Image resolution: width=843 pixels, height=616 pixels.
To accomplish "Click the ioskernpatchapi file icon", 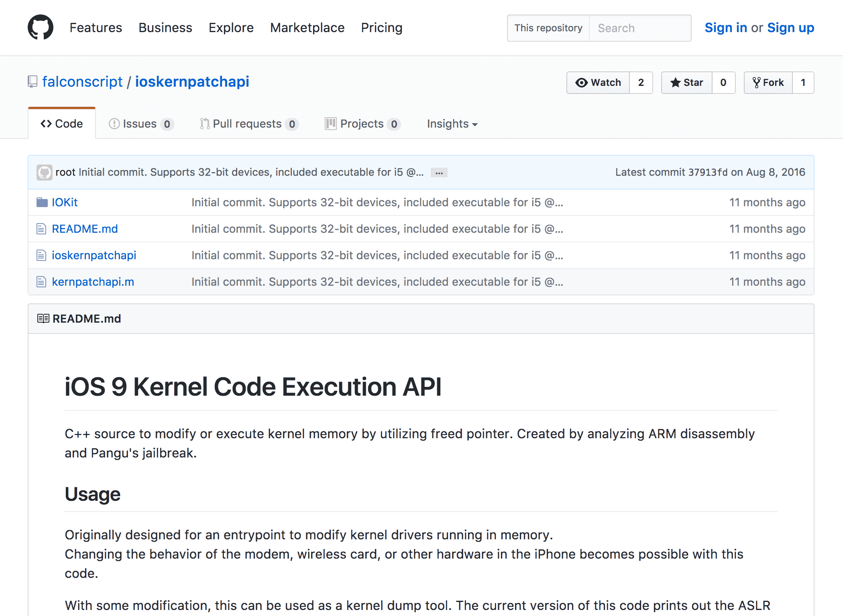I will pos(41,255).
